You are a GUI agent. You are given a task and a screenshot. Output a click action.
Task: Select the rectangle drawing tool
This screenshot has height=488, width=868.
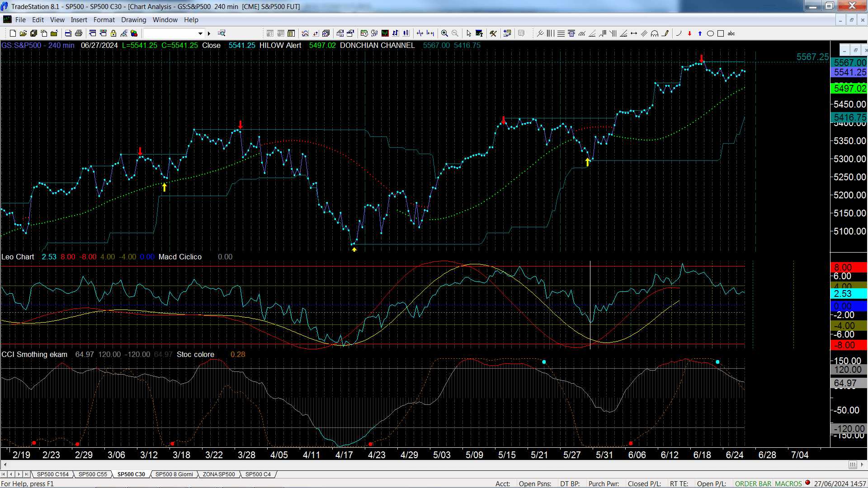(x=721, y=33)
